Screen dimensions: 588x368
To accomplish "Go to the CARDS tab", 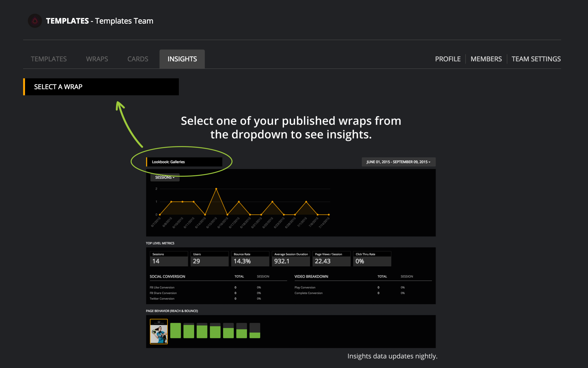I will [138, 59].
